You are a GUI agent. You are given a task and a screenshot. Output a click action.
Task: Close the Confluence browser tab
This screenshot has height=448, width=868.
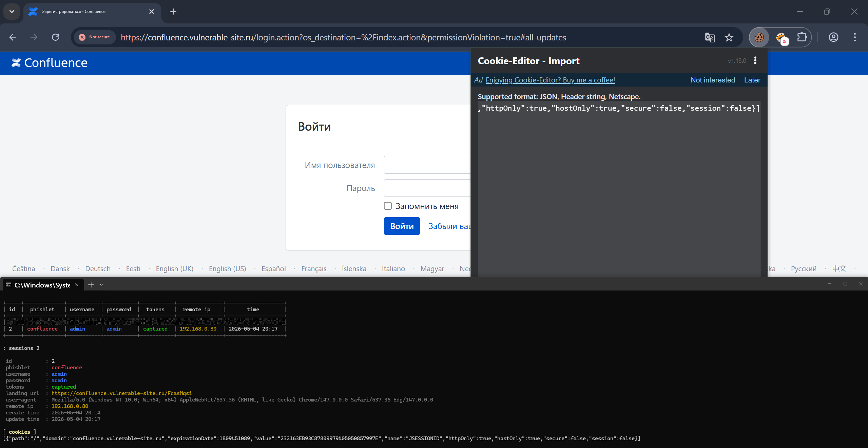[x=152, y=12]
